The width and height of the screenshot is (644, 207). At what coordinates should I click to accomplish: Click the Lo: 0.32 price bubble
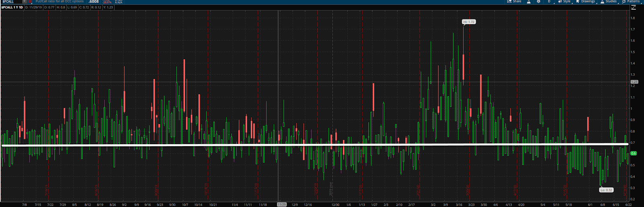click(x=606, y=190)
